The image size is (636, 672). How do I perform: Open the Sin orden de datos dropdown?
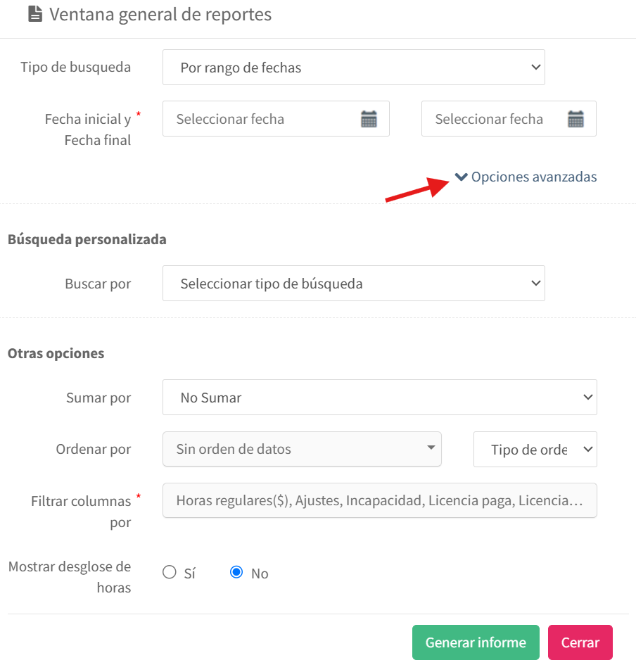(x=302, y=449)
